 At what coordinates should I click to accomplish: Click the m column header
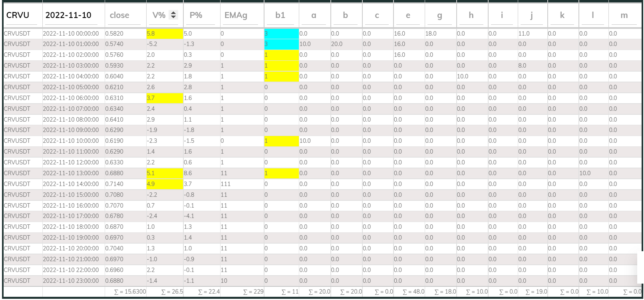click(624, 15)
